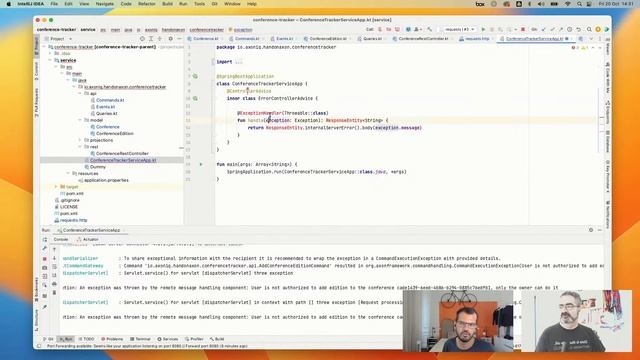Open macOS Control Center in menu bar
This screenshot has width=640, height=360.
click(x=589, y=4)
